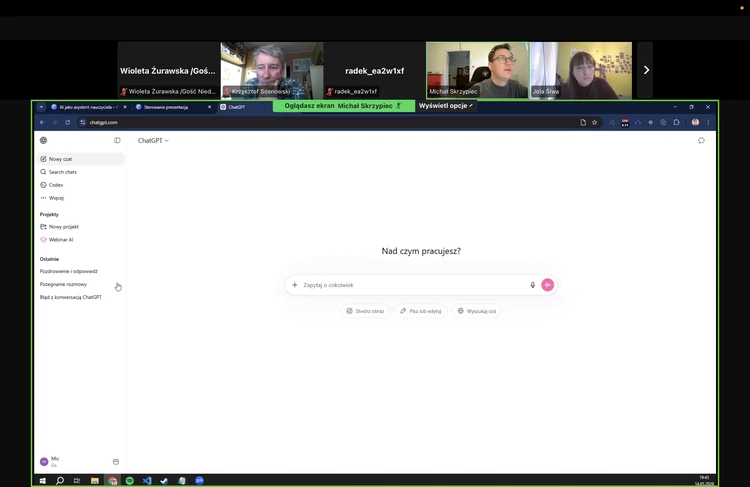Open Wyświetl opcje screen share dropdown
This screenshot has height=487, width=750.
pyautogui.click(x=446, y=106)
